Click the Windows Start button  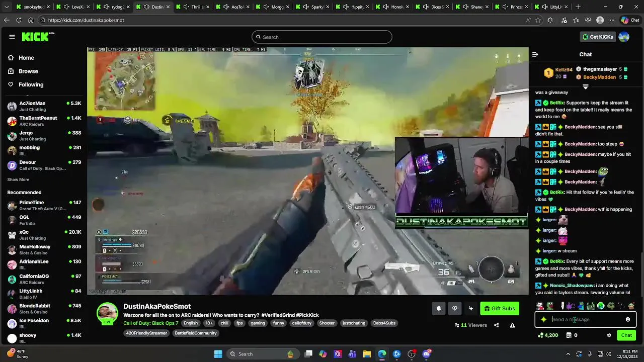tap(218, 354)
